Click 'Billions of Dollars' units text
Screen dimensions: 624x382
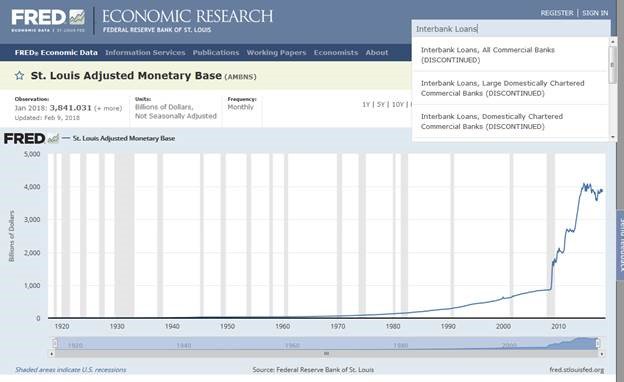[164, 107]
